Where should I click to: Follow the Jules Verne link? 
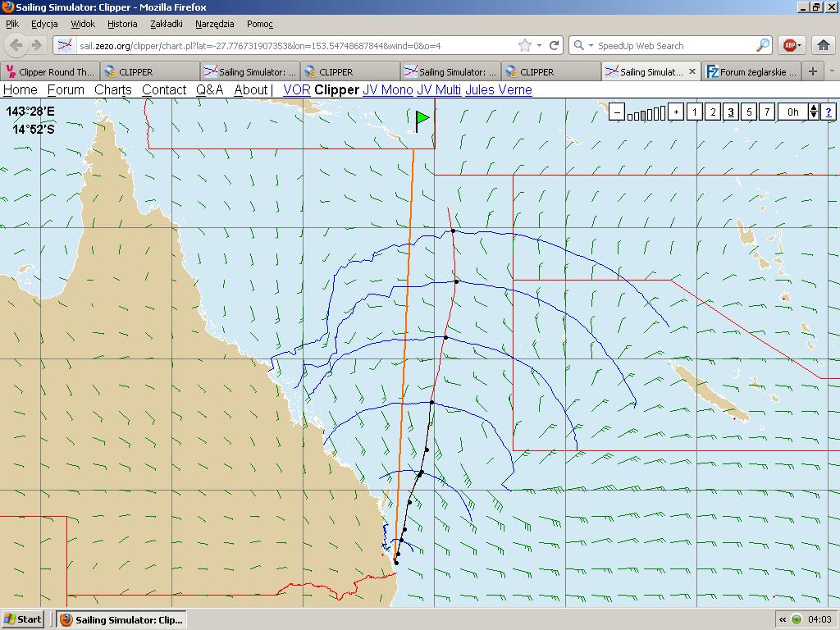coord(498,90)
